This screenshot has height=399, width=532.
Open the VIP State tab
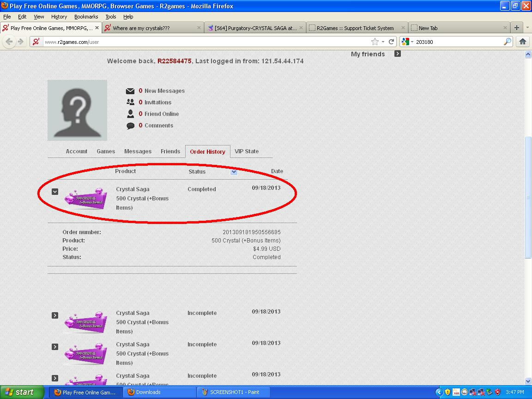[247, 151]
